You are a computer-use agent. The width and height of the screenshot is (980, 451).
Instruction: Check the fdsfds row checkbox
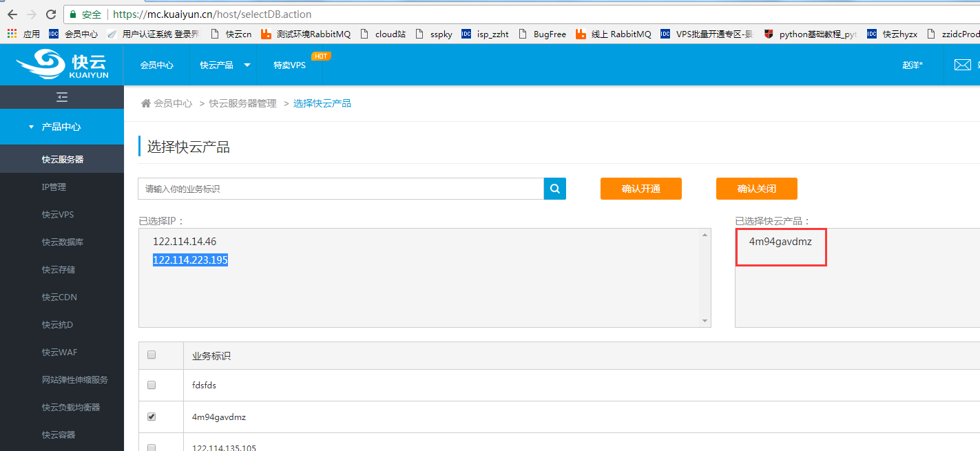tap(152, 385)
